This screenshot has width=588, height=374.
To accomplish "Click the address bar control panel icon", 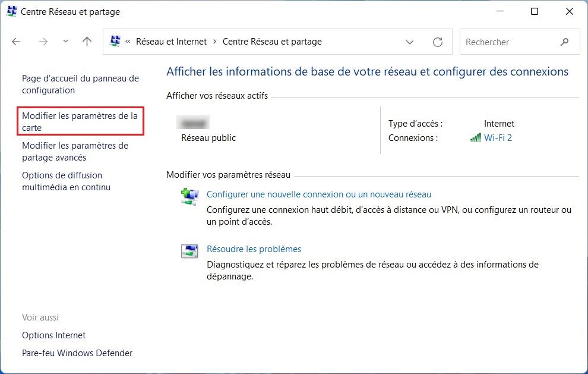I will (x=115, y=42).
